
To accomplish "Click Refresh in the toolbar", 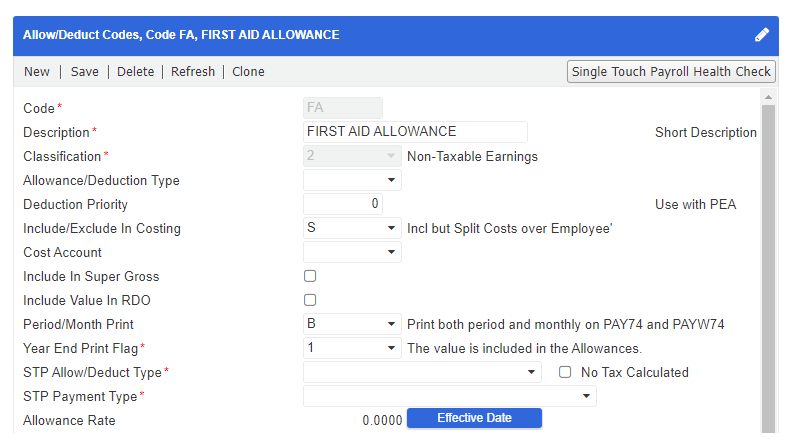I will [193, 72].
